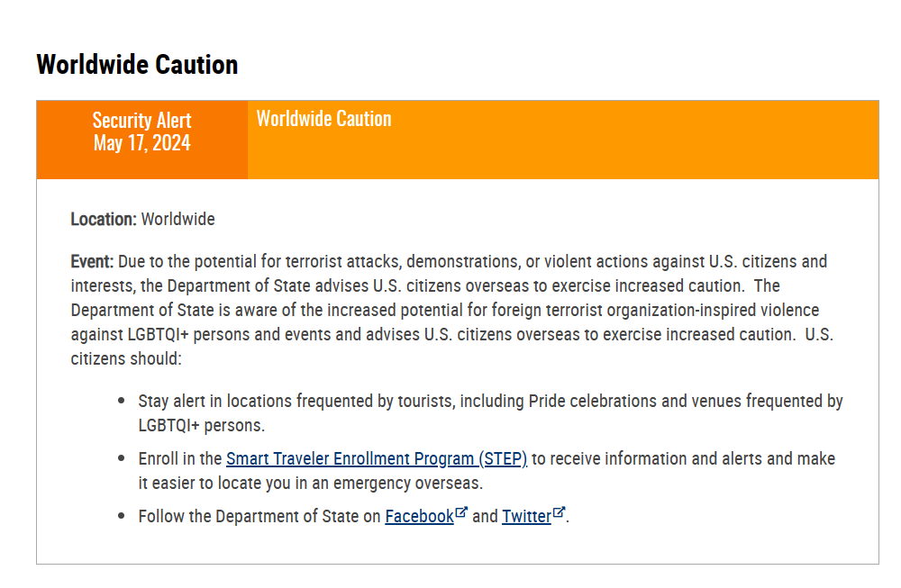Viewport: 901px width, 588px height.
Task: Click external-link icon beside Facebook
Action: click(x=461, y=512)
